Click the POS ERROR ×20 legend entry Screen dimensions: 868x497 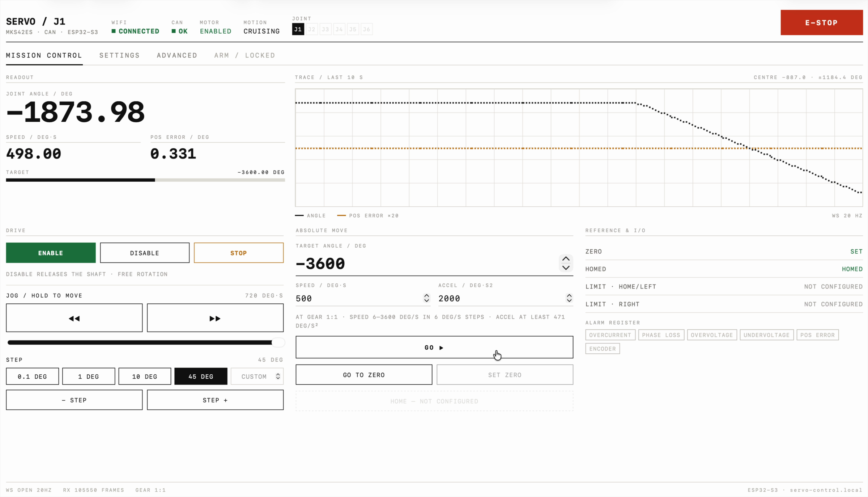368,215
